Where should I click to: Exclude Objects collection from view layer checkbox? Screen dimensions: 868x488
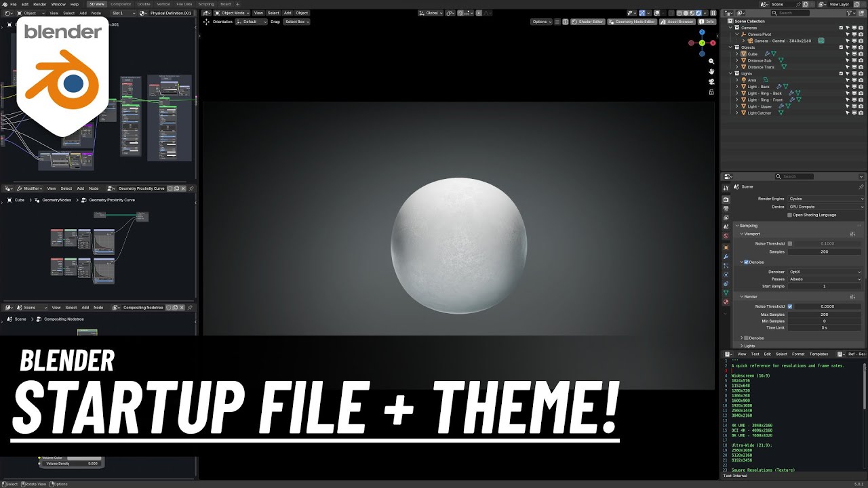842,47
